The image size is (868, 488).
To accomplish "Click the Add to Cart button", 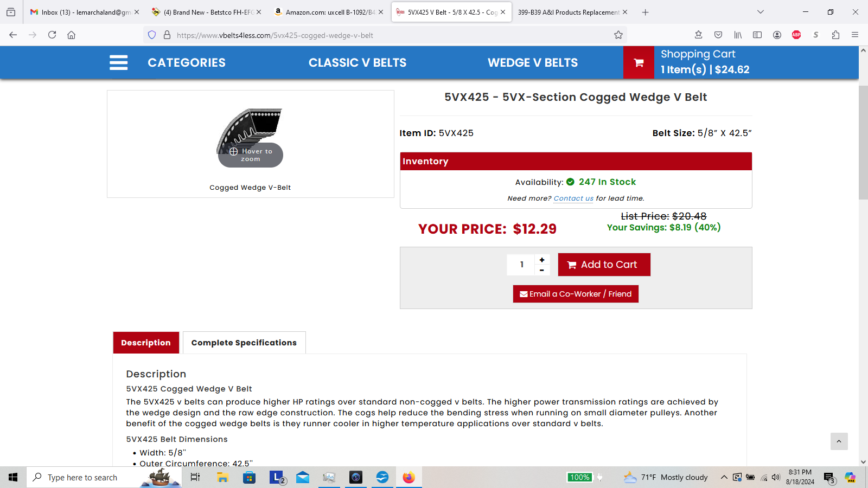I will coord(604,265).
